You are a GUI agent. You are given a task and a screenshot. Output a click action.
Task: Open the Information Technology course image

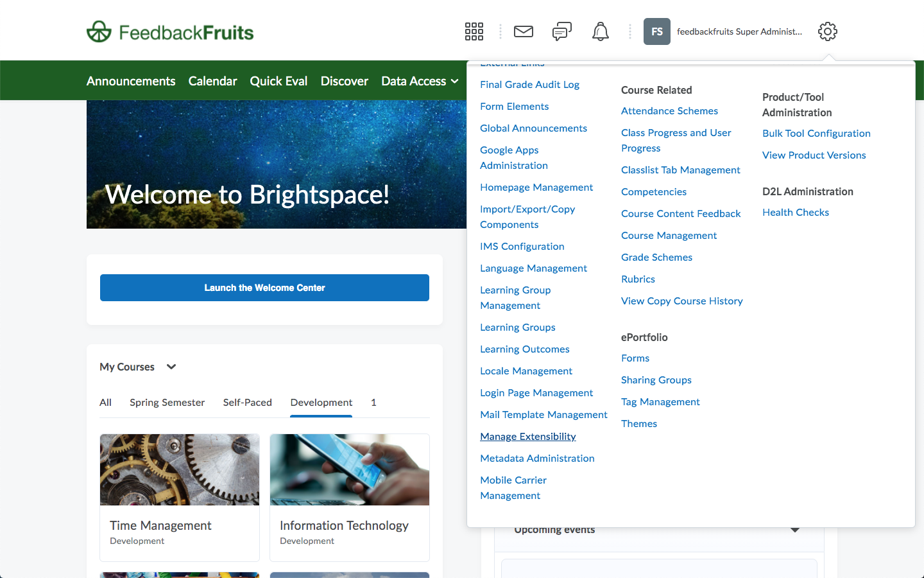(x=350, y=469)
